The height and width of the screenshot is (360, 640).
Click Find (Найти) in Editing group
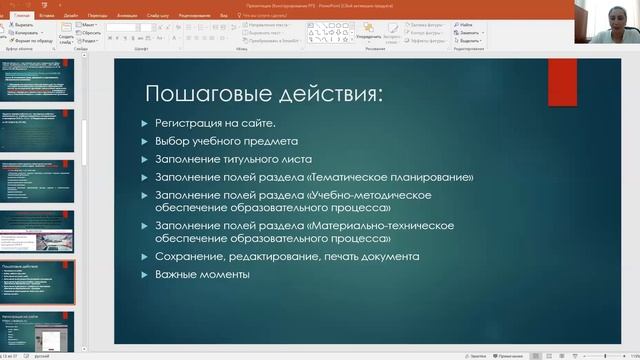click(464, 25)
